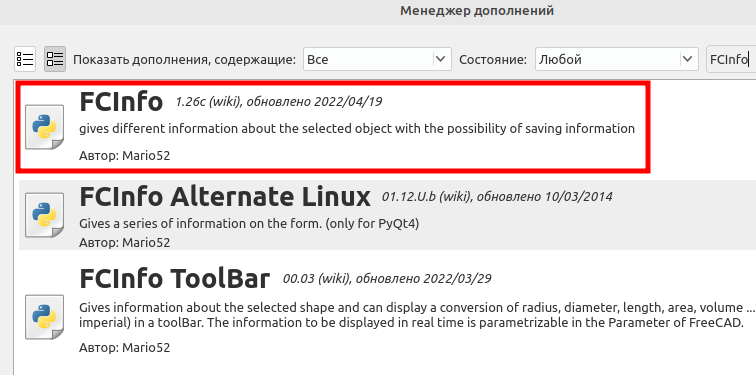Switch to compact list view

pos(25,59)
